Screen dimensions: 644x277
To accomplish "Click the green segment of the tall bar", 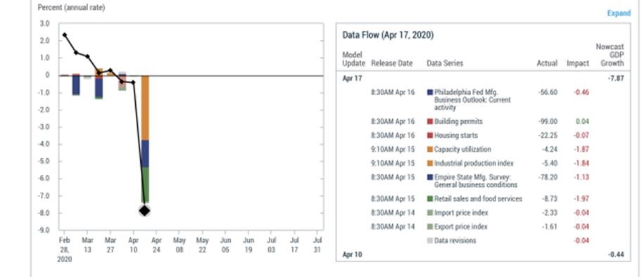I will pos(145,185).
